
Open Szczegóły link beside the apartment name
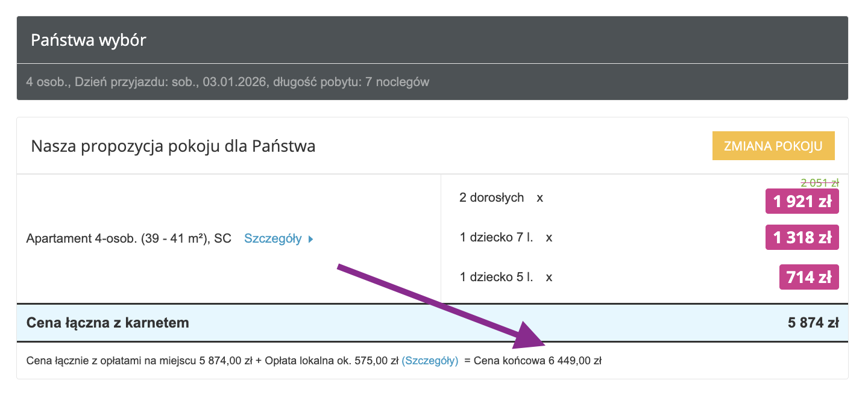coord(272,238)
